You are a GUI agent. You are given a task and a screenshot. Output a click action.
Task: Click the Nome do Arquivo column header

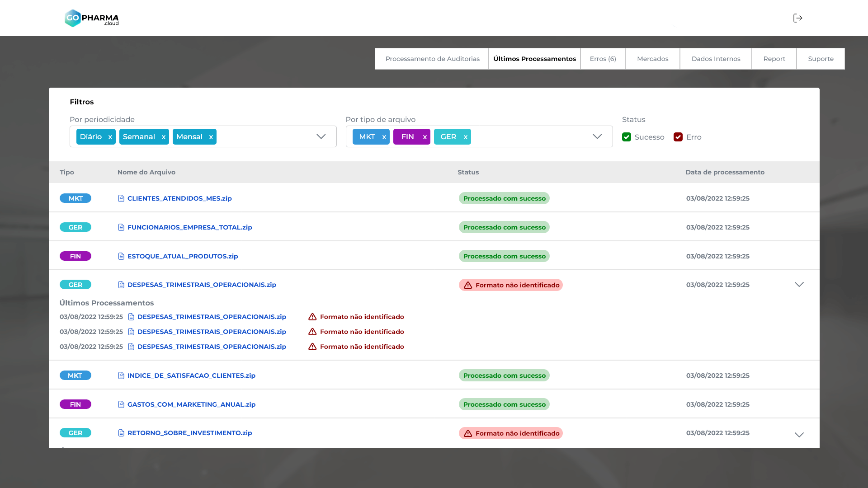pyautogui.click(x=146, y=172)
